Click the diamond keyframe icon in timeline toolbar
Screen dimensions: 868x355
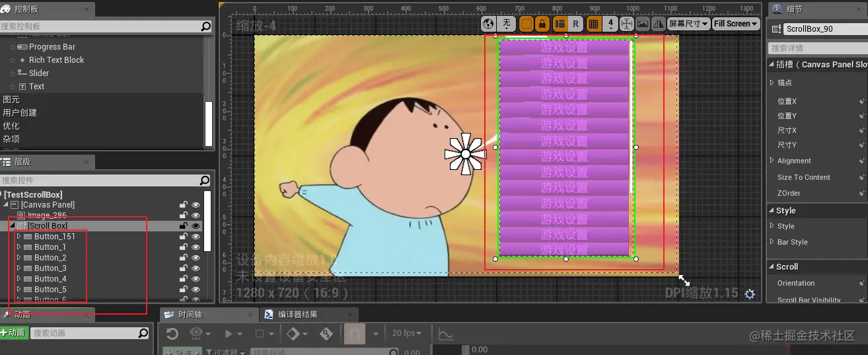click(x=293, y=335)
